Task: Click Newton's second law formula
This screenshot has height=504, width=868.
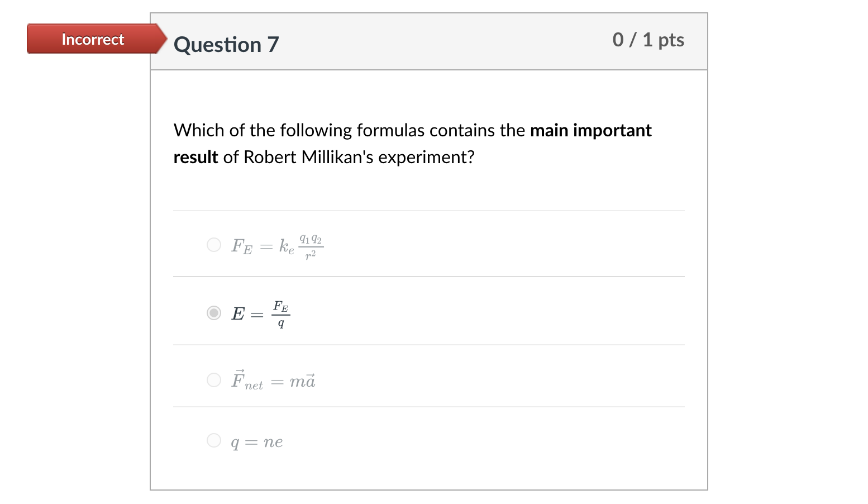Action: pos(274,380)
